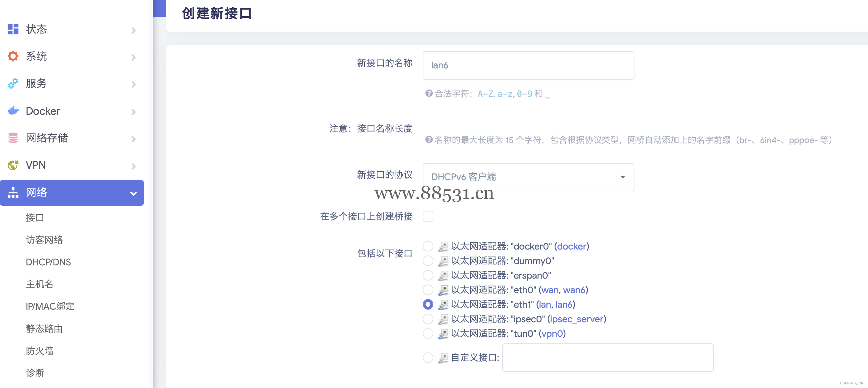Open the 新接口的协议 DHCPv6 dropdown
This screenshot has height=388, width=868.
pyautogui.click(x=528, y=177)
